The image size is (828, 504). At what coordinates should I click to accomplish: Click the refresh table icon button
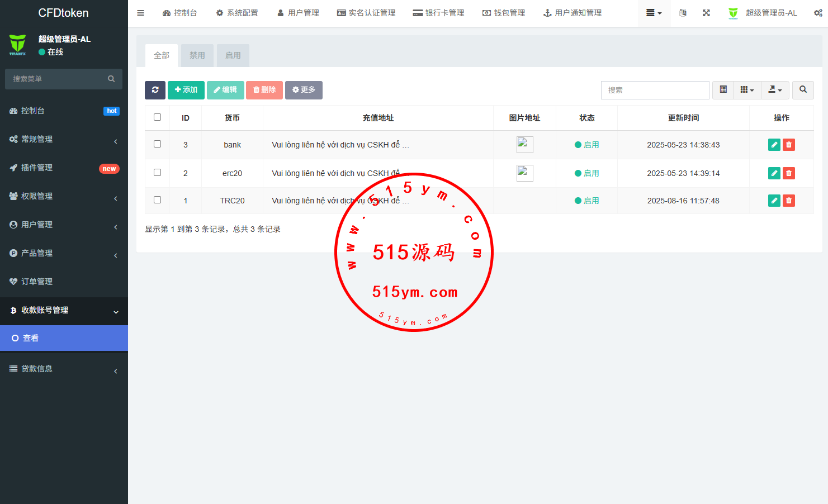click(x=155, y=90)
